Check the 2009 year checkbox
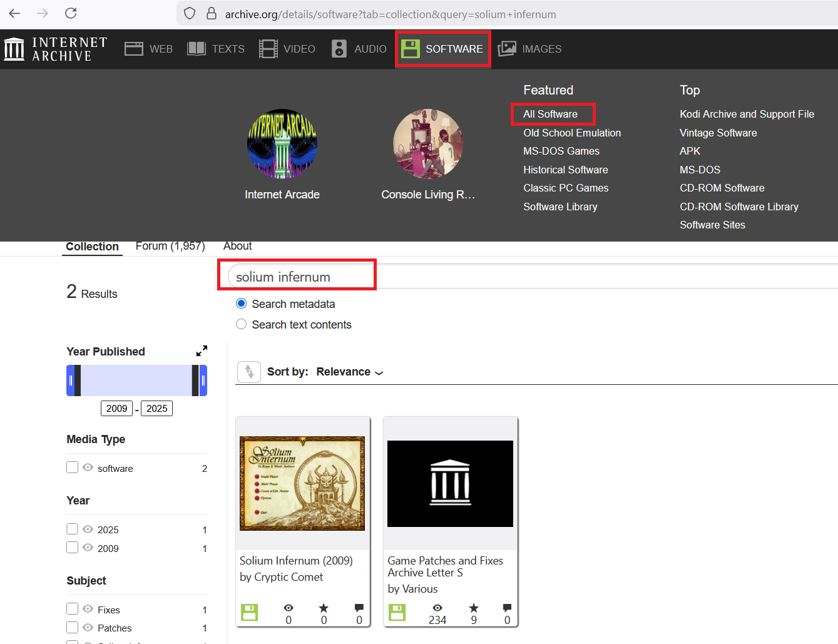 tap(73, 548)
